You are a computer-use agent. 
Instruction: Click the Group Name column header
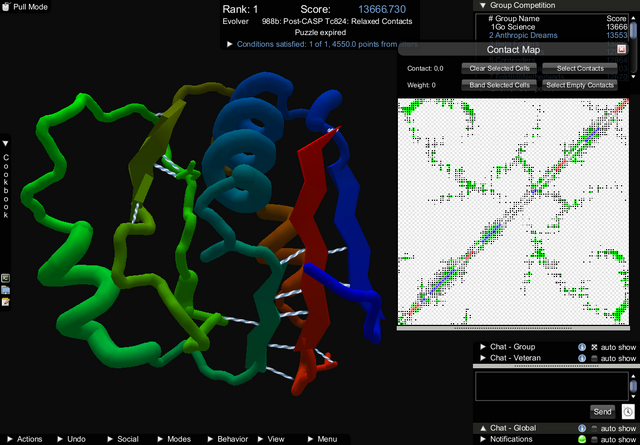point(517,18)
